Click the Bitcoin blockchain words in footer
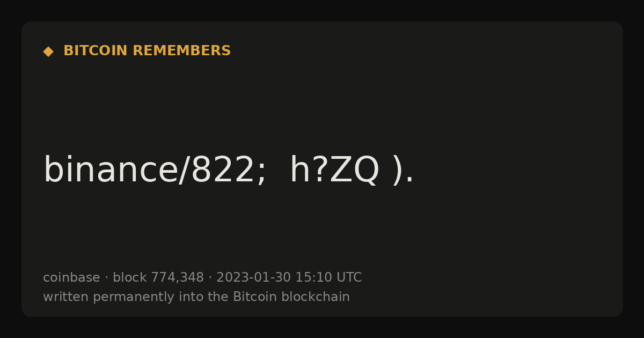The height and width of the screenshot is (338, 644). 291,297
